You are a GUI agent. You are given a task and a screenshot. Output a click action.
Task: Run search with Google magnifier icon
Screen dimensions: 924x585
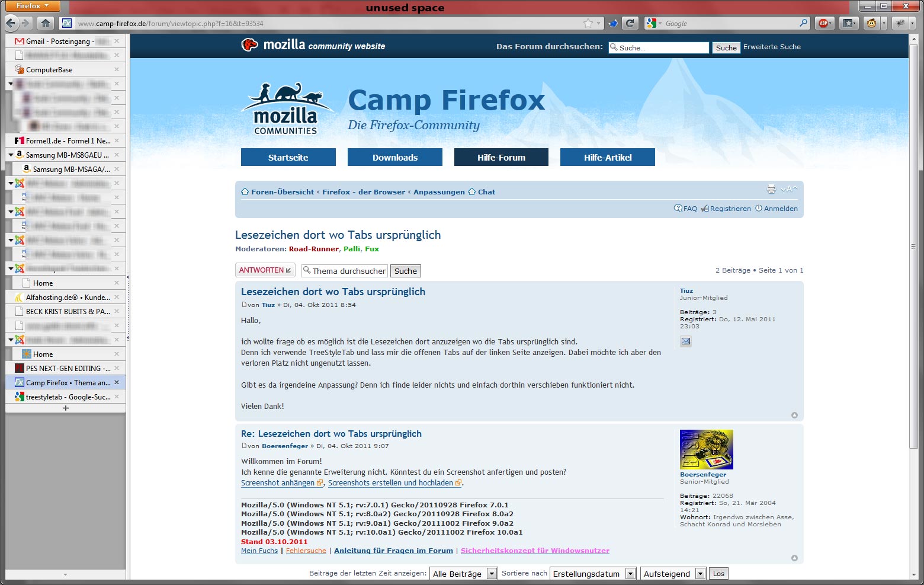coord(803,23)
